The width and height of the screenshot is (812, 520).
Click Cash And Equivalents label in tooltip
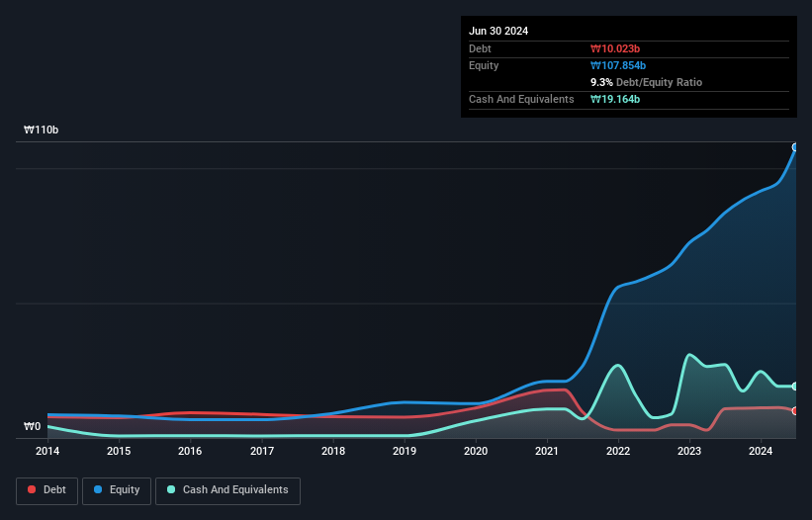tap(521, 99)
